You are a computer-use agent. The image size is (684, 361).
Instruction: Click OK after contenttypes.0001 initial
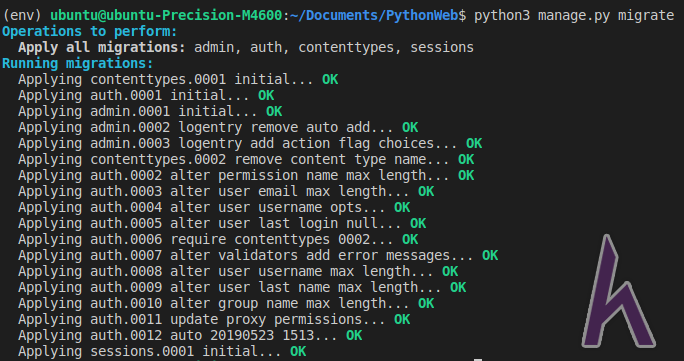(330, 79)
